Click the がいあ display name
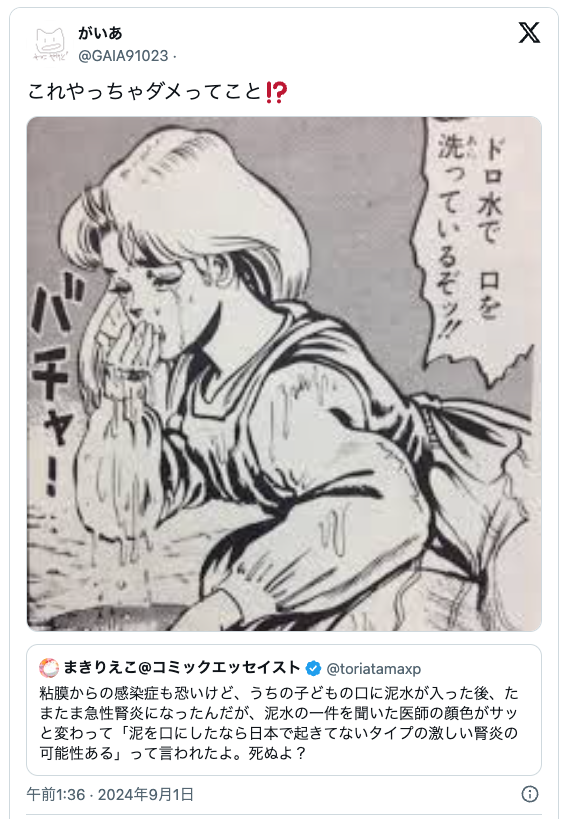Image resolution: width=565 pixels, height=819 pixels. tap(100, 33)
